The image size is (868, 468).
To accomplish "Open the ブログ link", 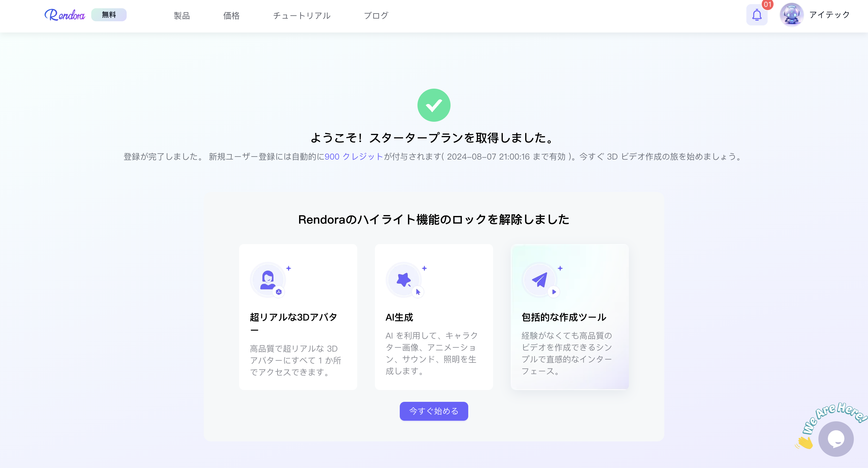I will 376,15.
